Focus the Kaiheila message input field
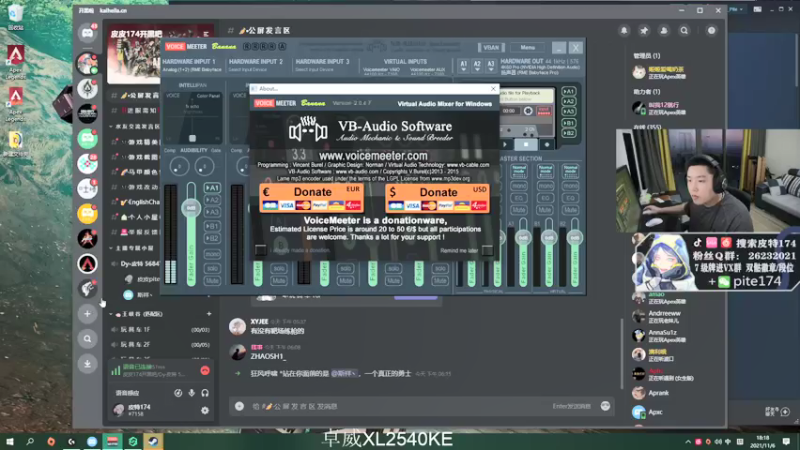Image resolution: width=800 pixels, height=450 pixels. click(421, 406)
